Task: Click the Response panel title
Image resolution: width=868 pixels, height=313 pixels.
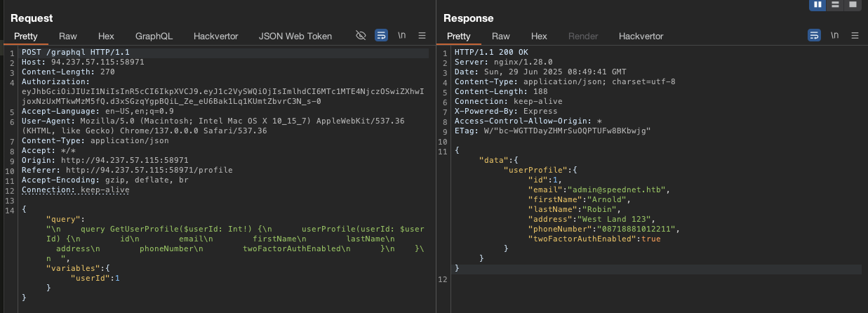Action: [x=469, y=18]
